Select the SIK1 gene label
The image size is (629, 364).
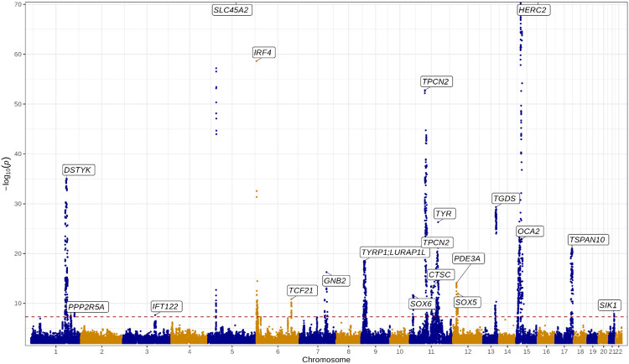point(610,305)
